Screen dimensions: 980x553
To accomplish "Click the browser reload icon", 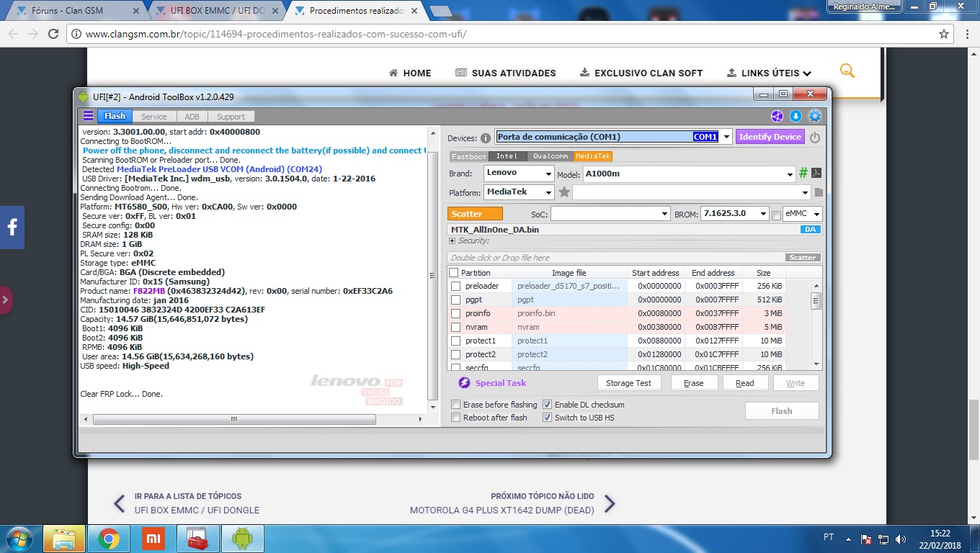I will click(53, 34).
